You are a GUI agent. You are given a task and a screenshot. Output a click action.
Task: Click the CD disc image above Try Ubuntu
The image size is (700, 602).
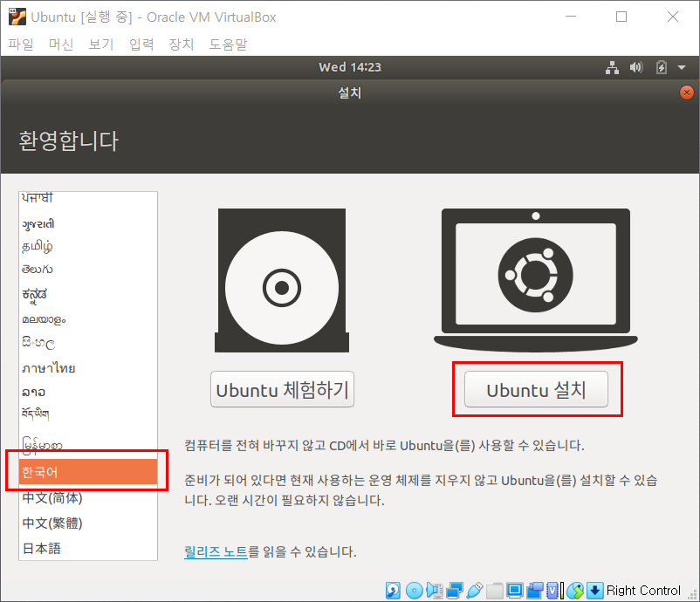click(282, 280)
